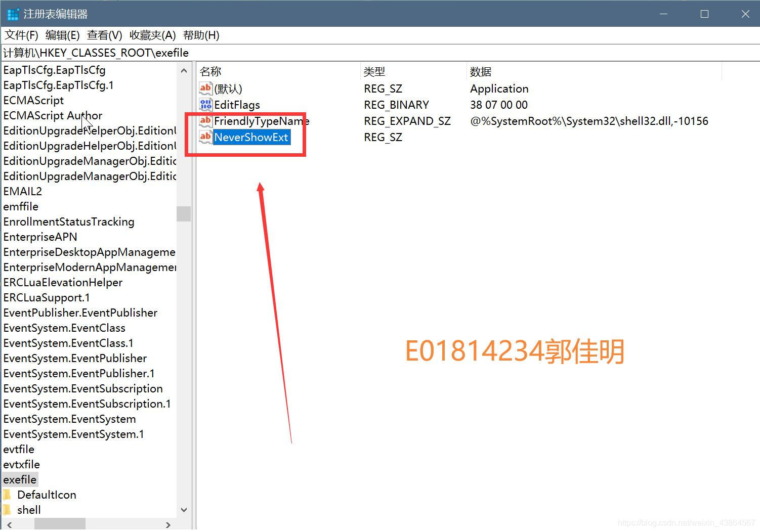The width and height of the screenshot is (760, 532).
Task: Click the Registry Editor app icon in title bar
Action: point(13,14)
